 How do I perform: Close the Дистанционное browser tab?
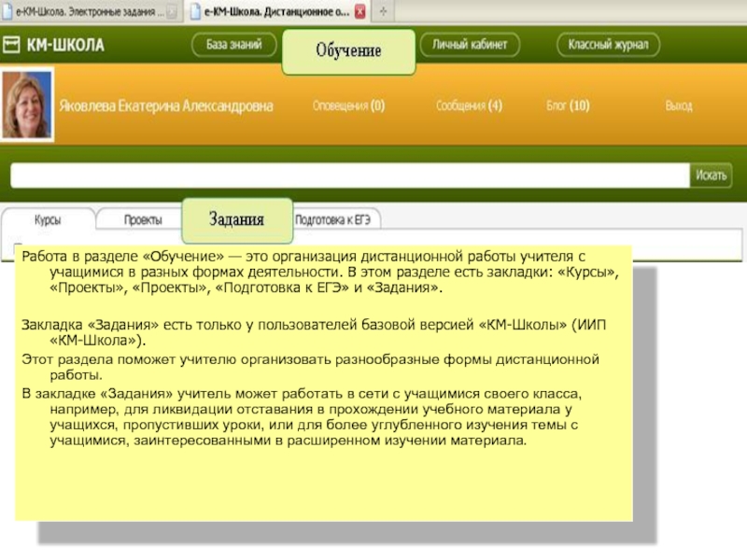click(x=360, y=11)
